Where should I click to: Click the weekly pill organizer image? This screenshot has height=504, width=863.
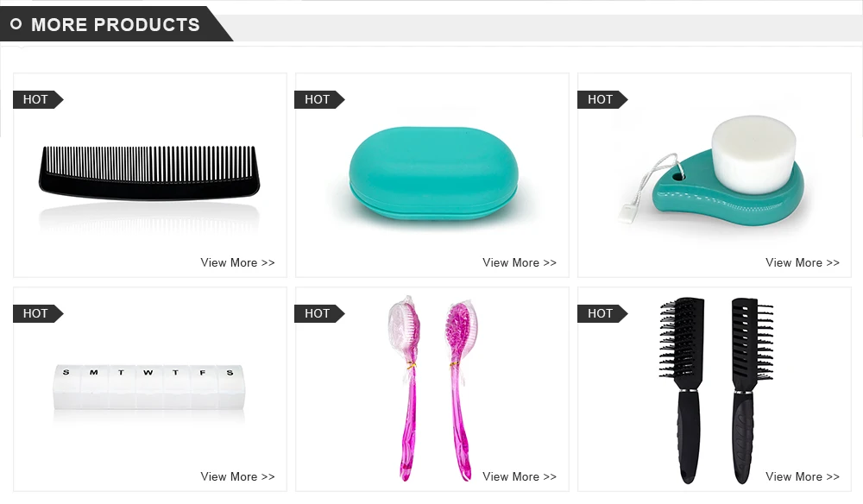[149, 387]
